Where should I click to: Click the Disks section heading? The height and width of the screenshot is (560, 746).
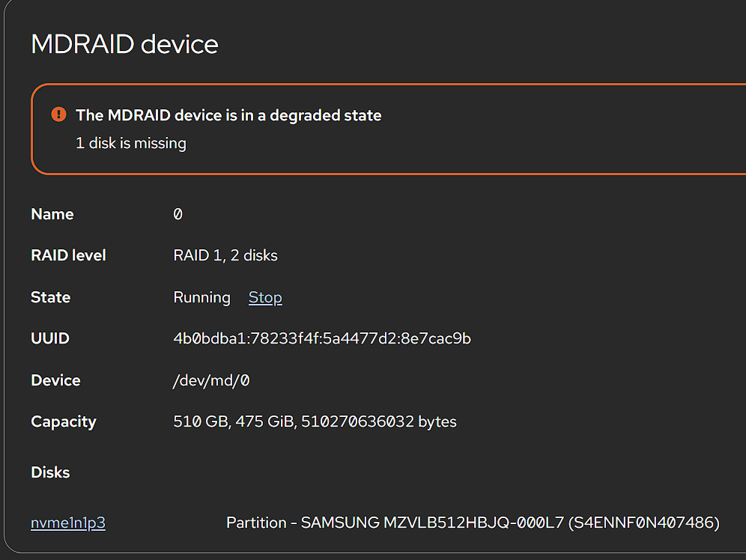coord(50,472)
